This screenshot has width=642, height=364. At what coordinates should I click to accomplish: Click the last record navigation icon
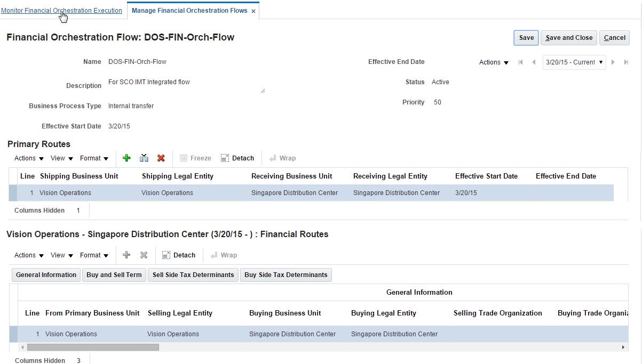(x=626, y=62)
